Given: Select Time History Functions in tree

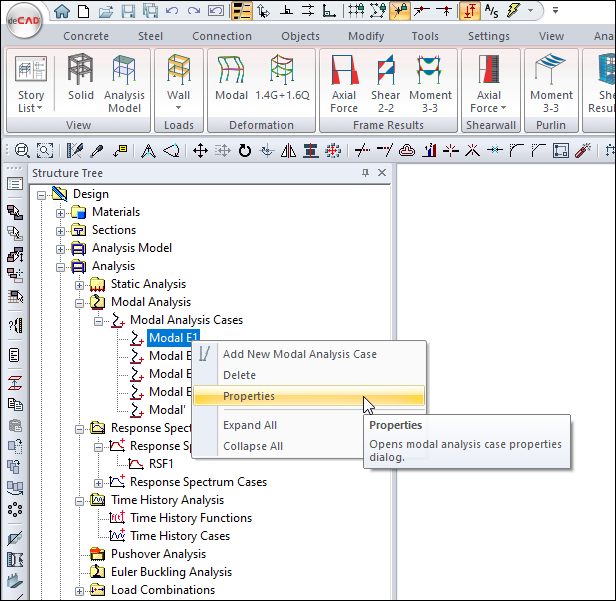Looking at the screenshot, I should [x=190, y=518].
